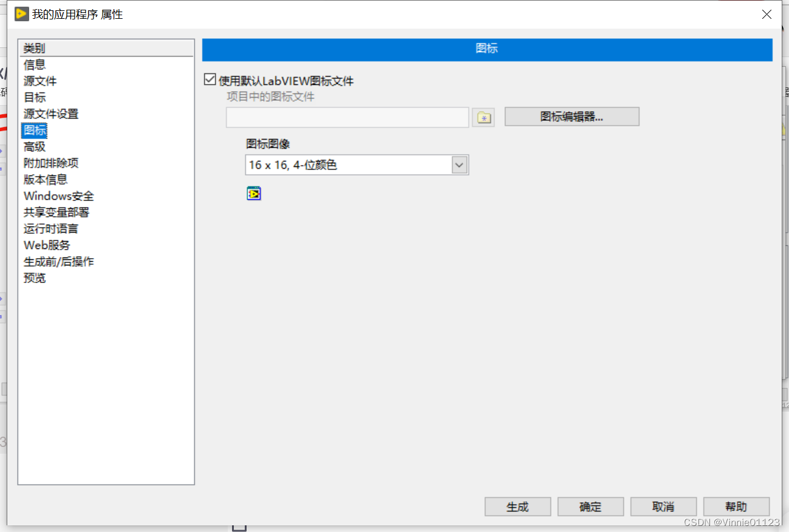Select the 信息 category
Viewport: 789px width, 532px height.
[x=35, y=64]
